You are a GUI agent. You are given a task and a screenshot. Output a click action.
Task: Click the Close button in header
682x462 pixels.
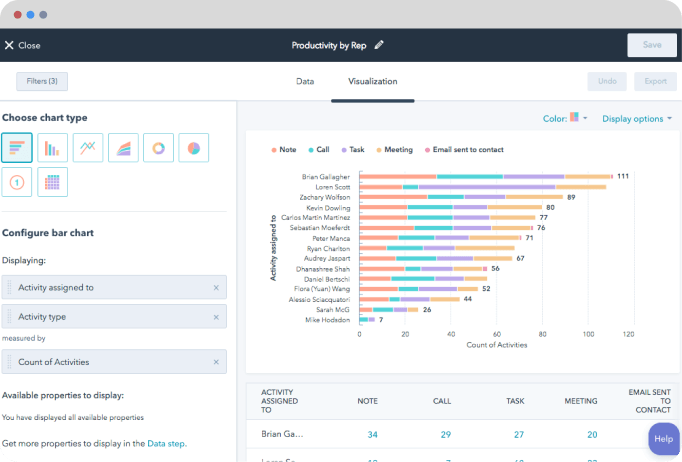[22, 45]
